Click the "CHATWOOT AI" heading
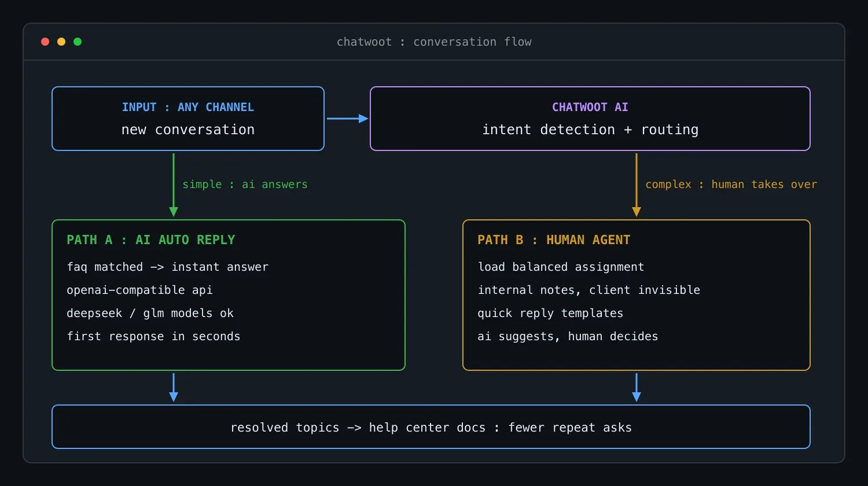 tap(590, 107)
